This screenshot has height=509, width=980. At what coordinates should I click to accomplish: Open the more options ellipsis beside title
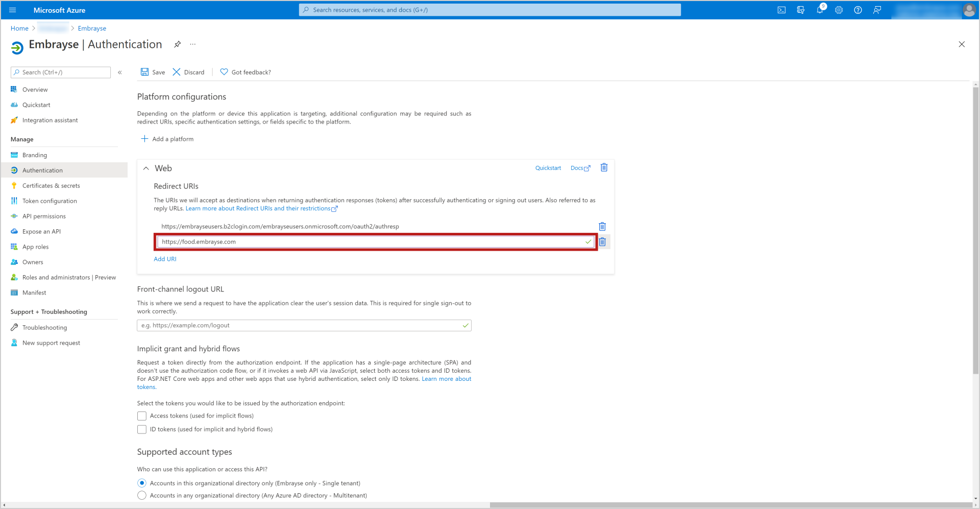click(193, 44)
